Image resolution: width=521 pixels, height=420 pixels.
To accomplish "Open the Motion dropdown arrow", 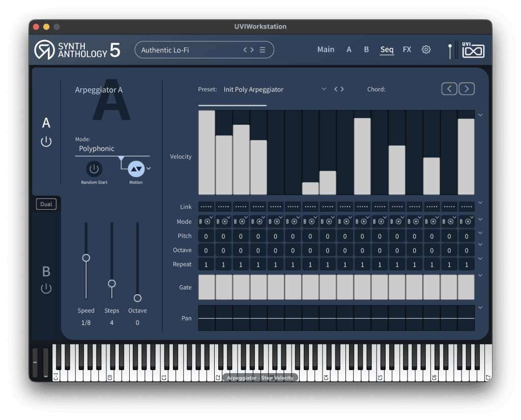I will tap(149, 169).
